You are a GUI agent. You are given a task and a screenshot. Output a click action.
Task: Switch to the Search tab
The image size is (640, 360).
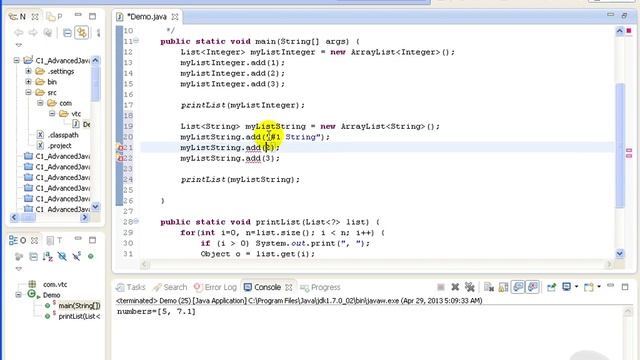point(170,287)
